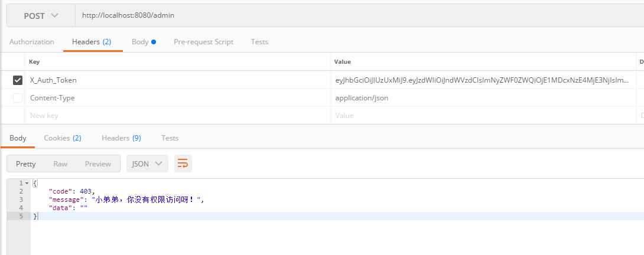
Task: Click the wrap lines icon button
Action: point(183,164)
